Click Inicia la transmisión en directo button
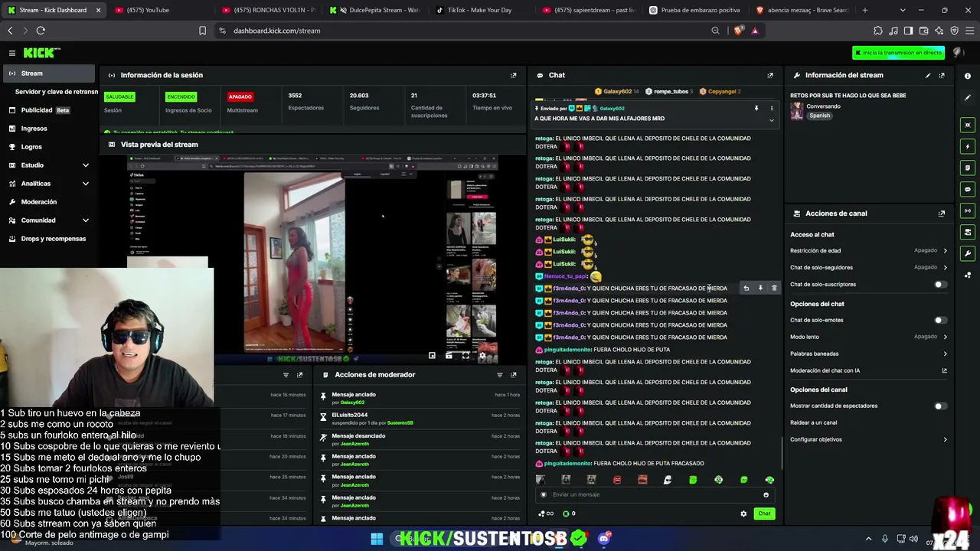The height and width of the screenshot is (551, 980). coord(899,53)
